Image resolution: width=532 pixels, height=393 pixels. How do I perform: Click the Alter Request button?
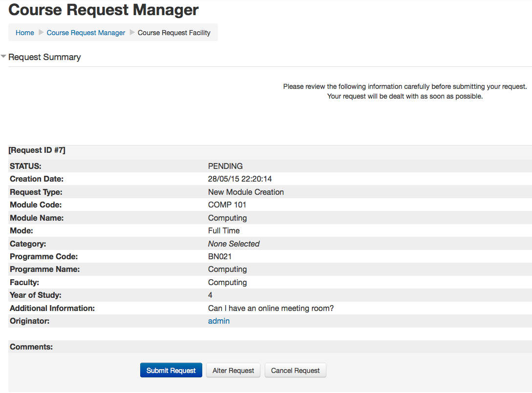coord(233,371)
